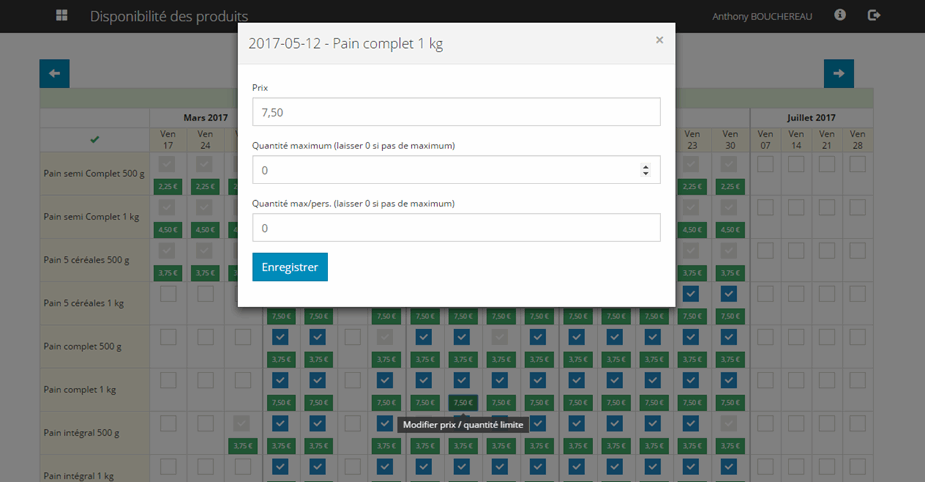Check Pain semi Complet 500 g for Ven 07
The image size is (925, 482).
[x=765, y=164]
